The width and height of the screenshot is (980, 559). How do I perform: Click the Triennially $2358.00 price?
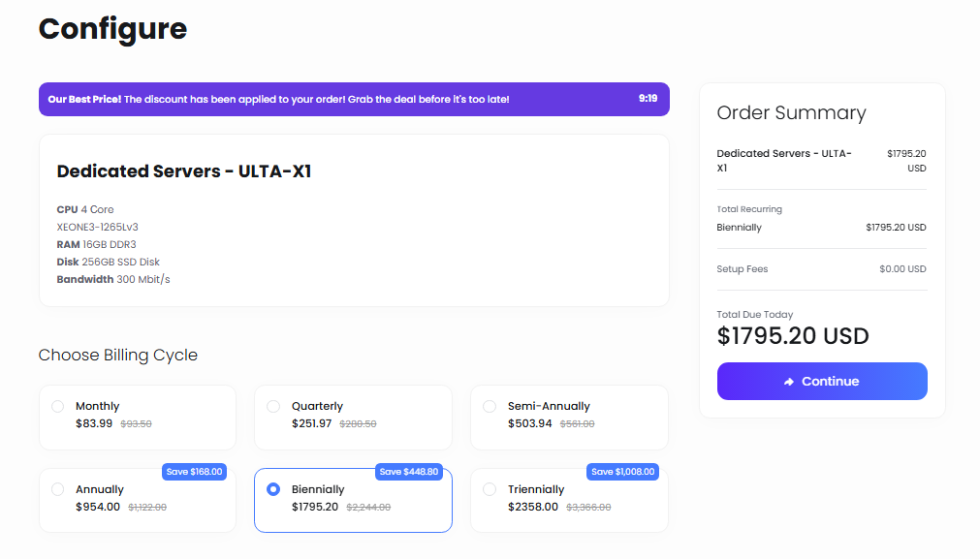point(533,507)
